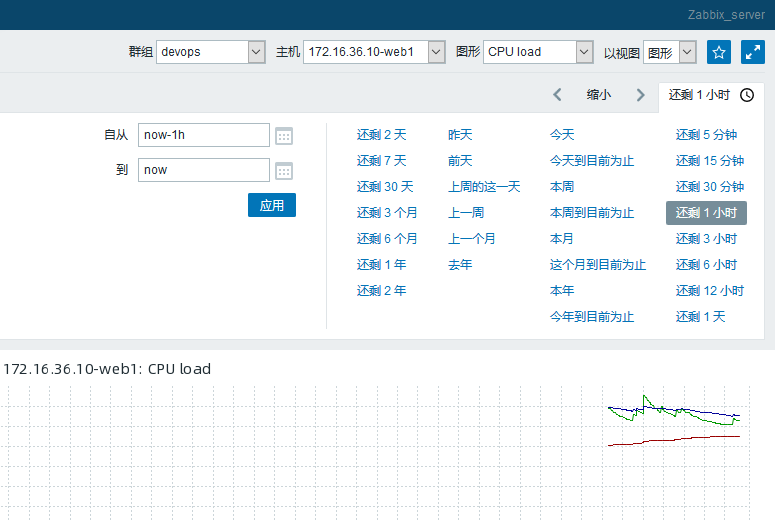Viewport: 776px width, 521px height.
Task: Pick the 还剩 15 分钟 time range
Action: pyautogui.click(x=709, y=160)
